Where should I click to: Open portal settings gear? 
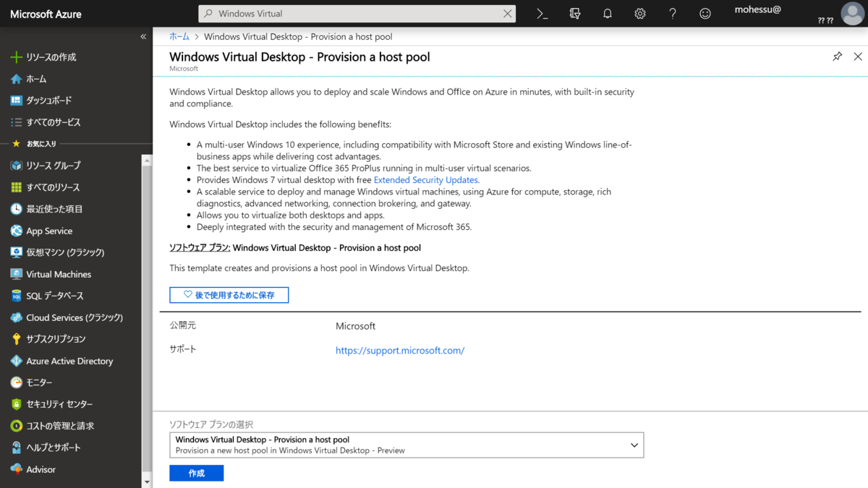coord(640,13)
